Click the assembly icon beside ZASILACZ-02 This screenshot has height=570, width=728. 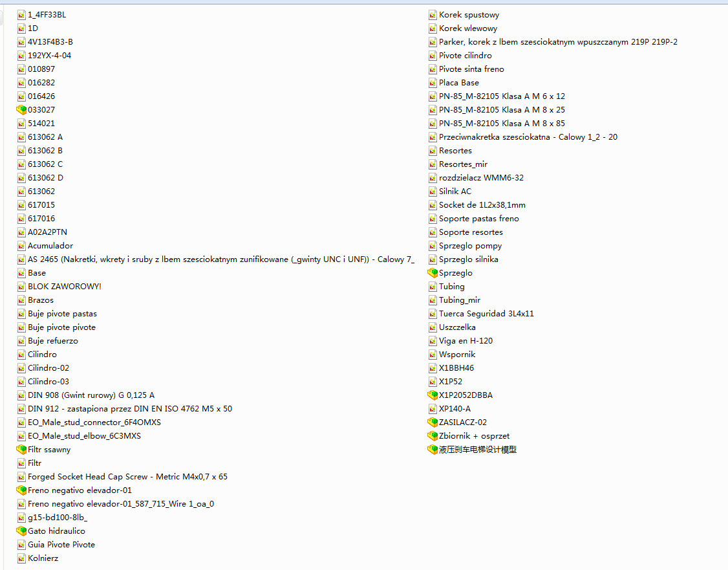433,422
